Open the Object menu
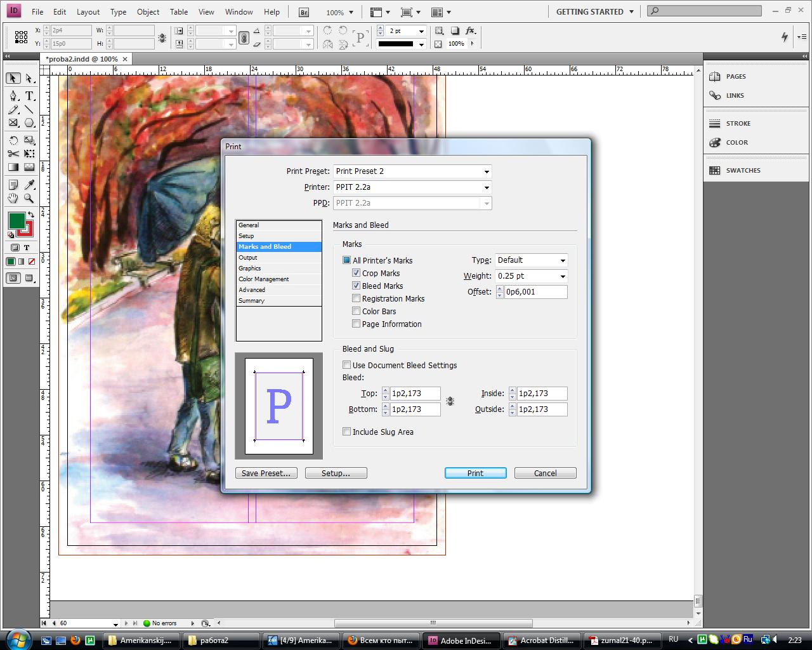 pos(148,12)
